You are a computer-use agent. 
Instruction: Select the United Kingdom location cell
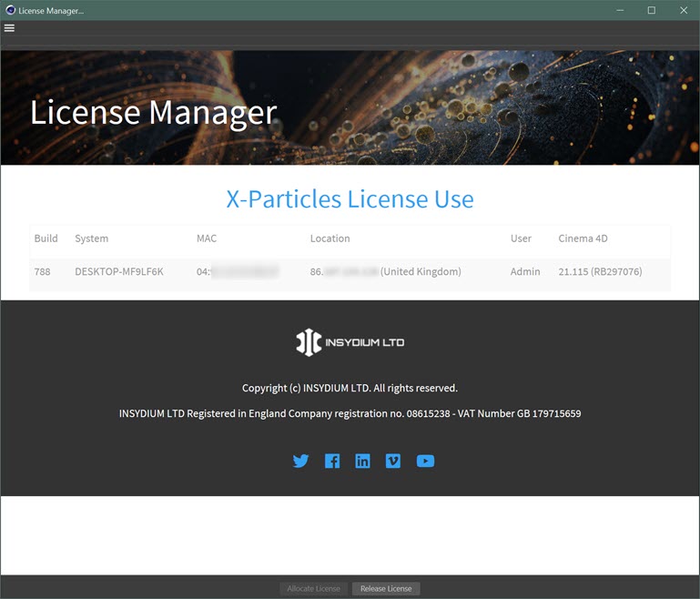click(x=386, y=271)
